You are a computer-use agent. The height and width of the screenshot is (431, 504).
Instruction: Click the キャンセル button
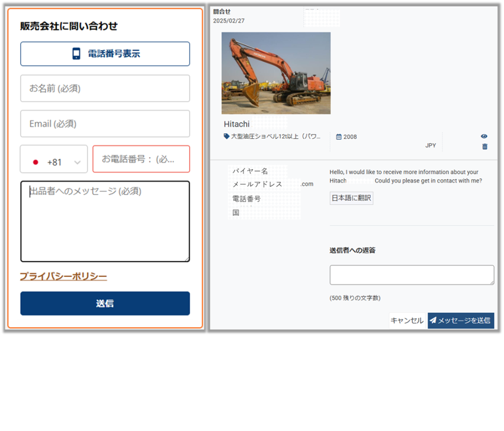[407, 320]
